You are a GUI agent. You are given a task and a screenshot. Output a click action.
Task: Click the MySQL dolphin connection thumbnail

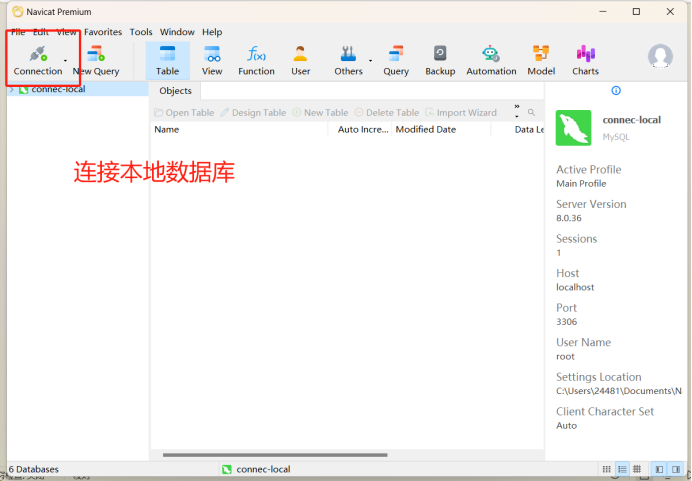click(x=573, y=128)
